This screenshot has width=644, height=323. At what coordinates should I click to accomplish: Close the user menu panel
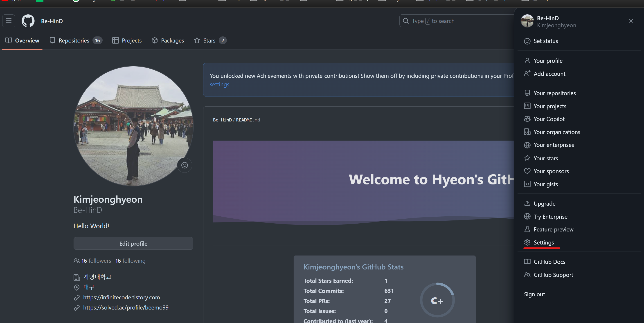point(631,21)
